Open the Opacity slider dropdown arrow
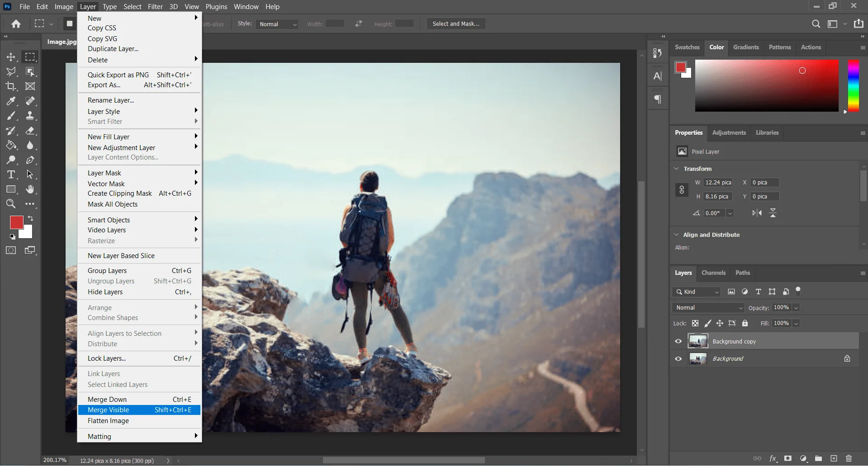 pos(796,308)
